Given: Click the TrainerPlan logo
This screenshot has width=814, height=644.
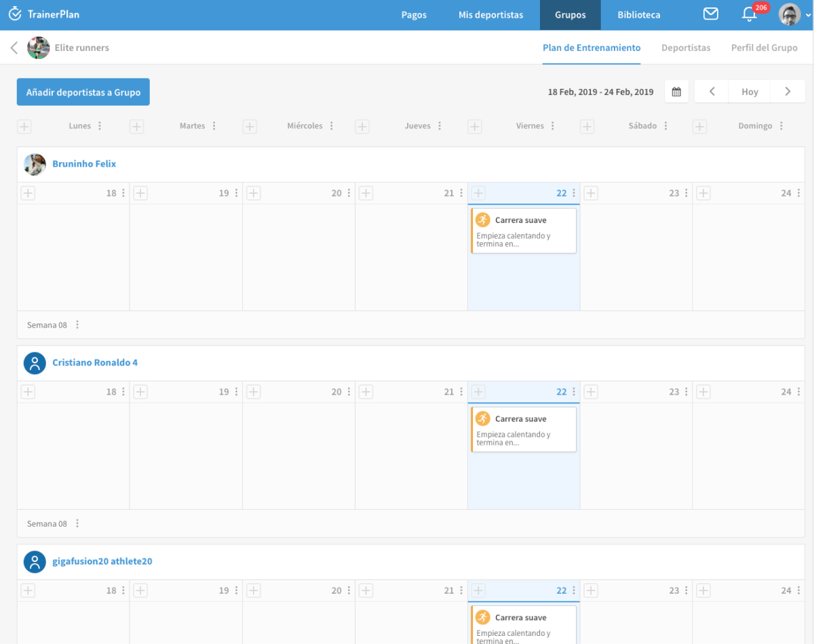Looking at the screenshot, I should [44, 14].
